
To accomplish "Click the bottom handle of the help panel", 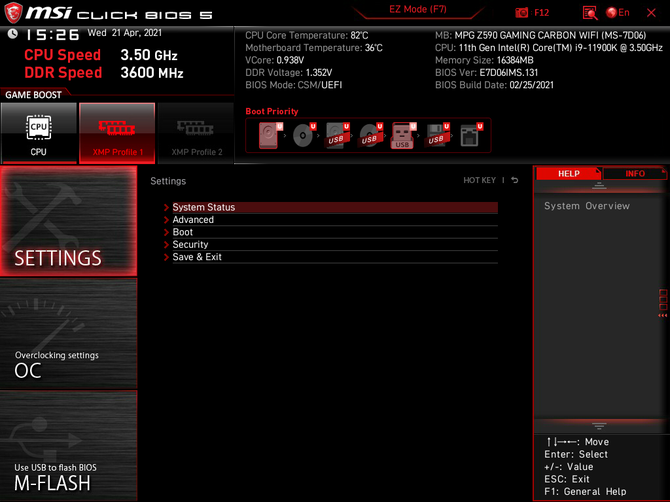I will click(599, 426).
